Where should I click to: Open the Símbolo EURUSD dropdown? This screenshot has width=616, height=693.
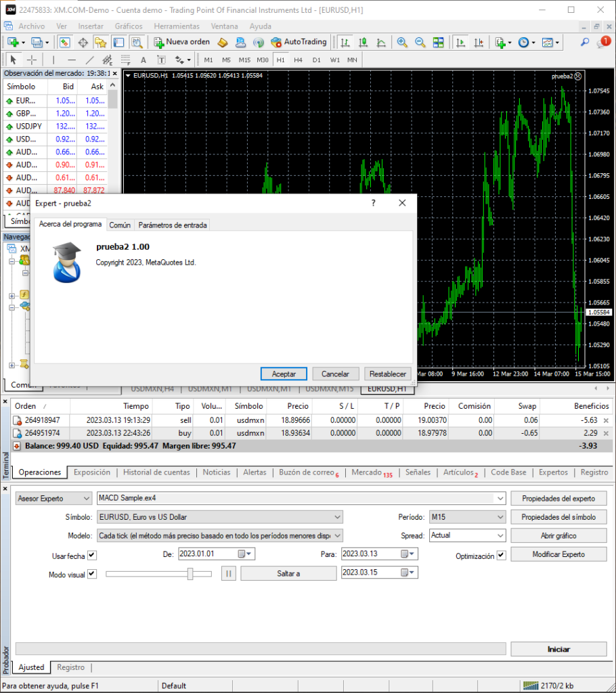click(220, 517)
